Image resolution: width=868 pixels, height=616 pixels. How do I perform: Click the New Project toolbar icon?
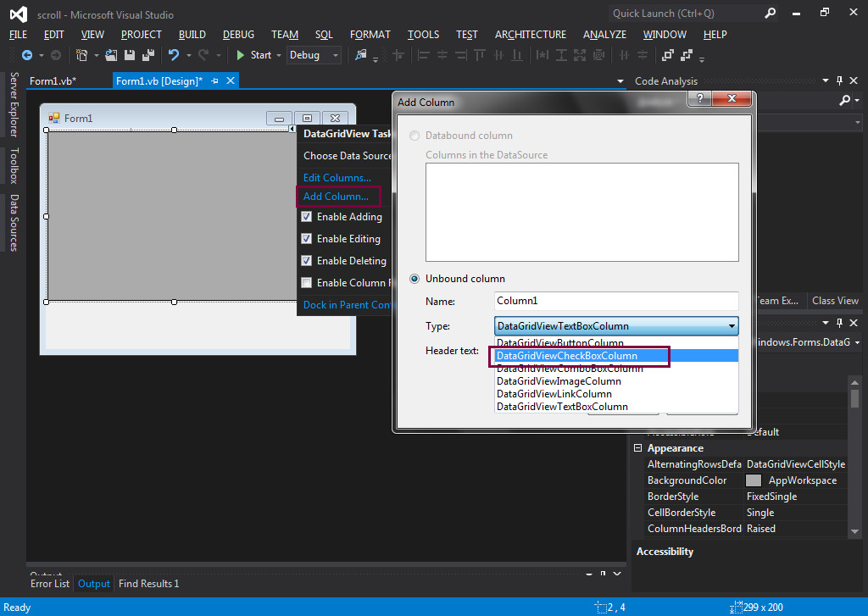coord(82,55)
